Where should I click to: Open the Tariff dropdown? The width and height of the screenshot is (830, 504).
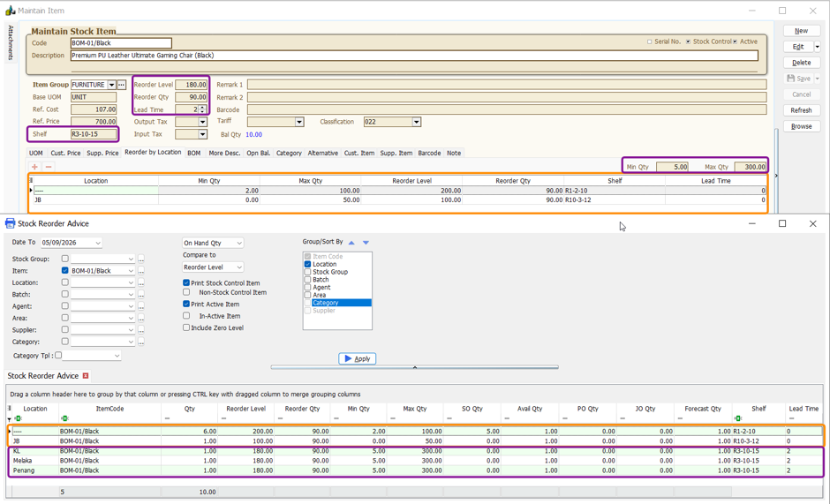[x=299, y=122]
